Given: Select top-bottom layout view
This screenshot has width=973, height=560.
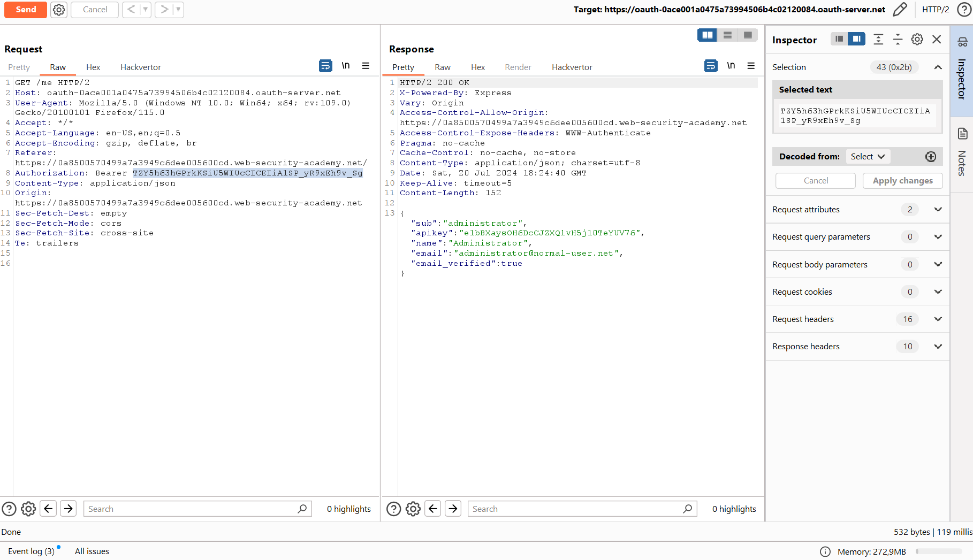Looking at the screenshot, I should coord(727,35).
